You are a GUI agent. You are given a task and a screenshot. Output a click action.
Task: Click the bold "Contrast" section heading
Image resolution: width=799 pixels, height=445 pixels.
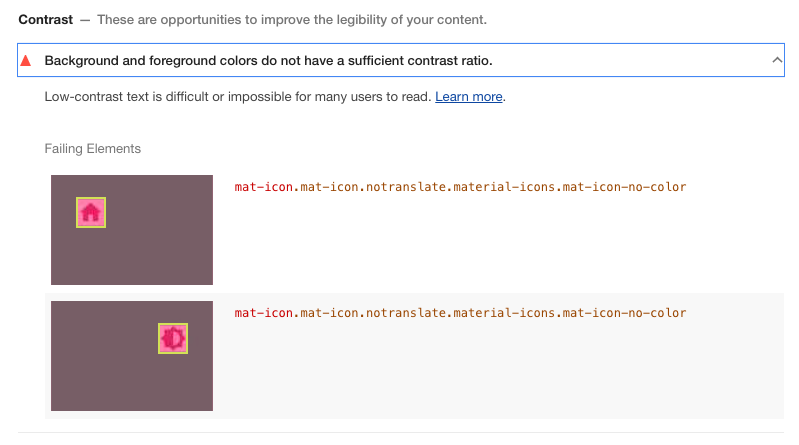click(x=45, y=20)
